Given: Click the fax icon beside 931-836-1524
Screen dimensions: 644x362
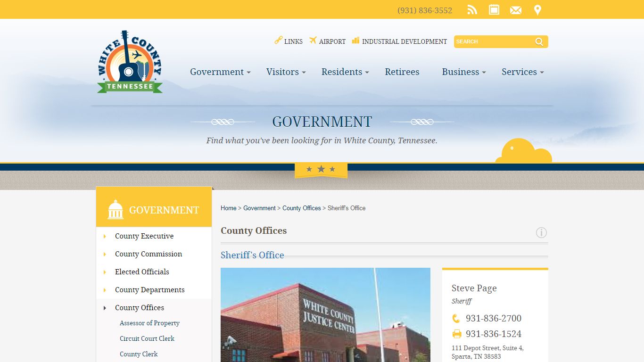Looking at the screenshot, I should [x=457, y=334].
